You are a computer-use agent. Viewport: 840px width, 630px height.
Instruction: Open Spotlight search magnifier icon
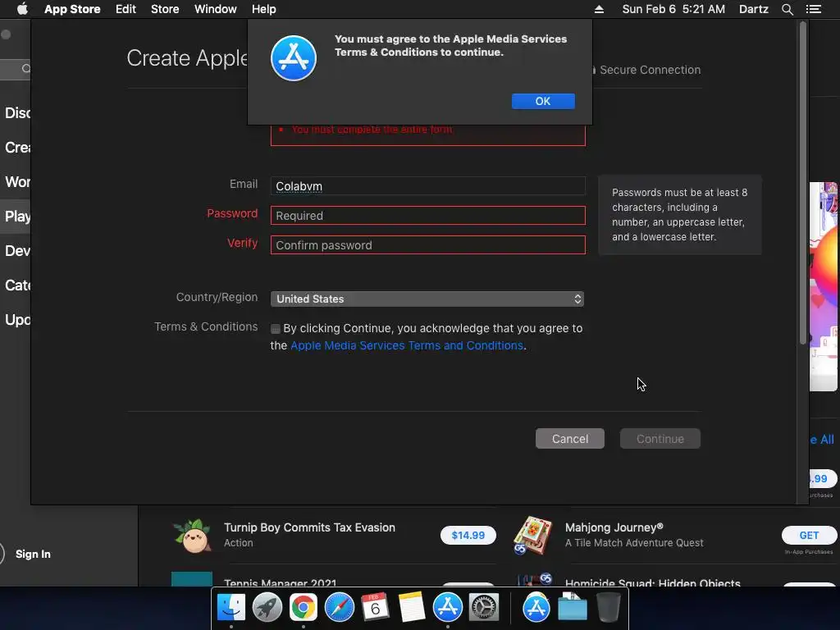click(787, 9)
